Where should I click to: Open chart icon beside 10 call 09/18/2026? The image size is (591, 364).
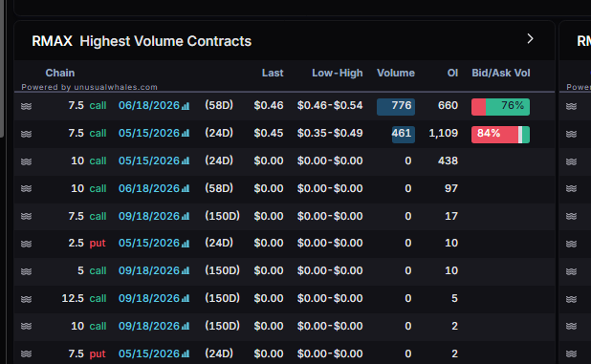click(186, 327)
